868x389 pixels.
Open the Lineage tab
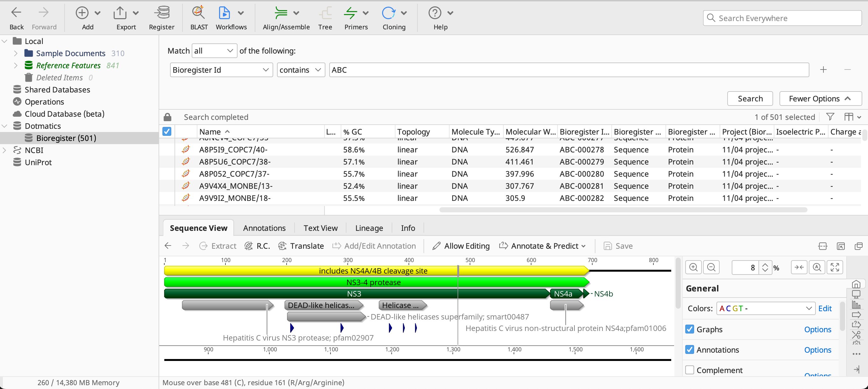369,228
